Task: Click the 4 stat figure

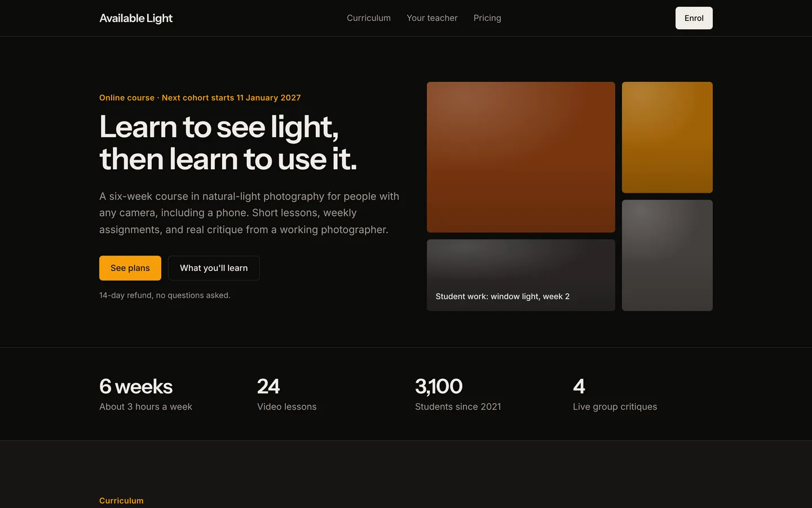Action: (579, 387)
